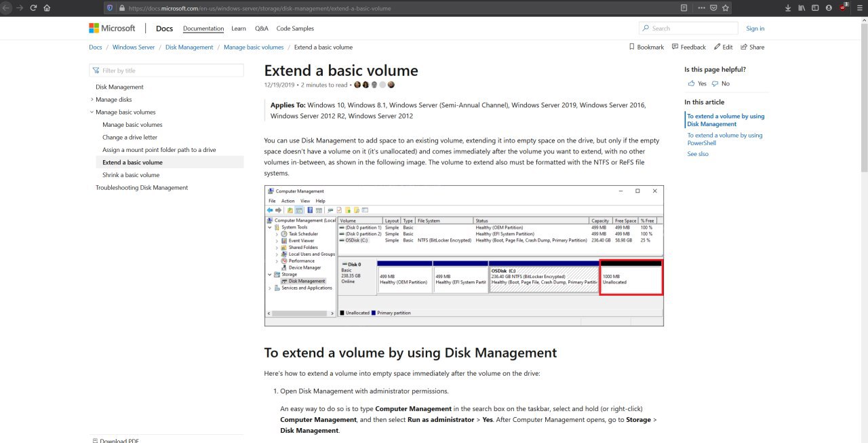This screenshot has width=868, height=443.
Task: Click the browser address bar URL
Action: 259,8
